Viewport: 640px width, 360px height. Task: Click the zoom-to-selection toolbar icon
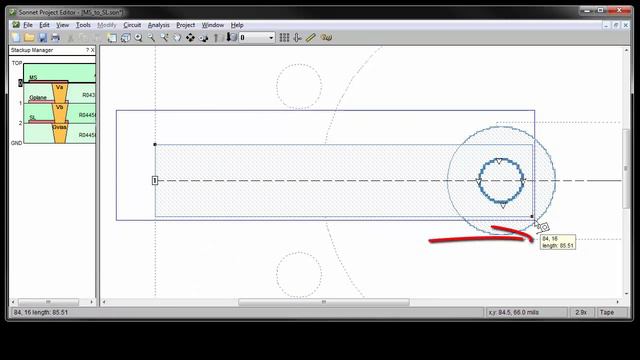[x=164, y=38]
